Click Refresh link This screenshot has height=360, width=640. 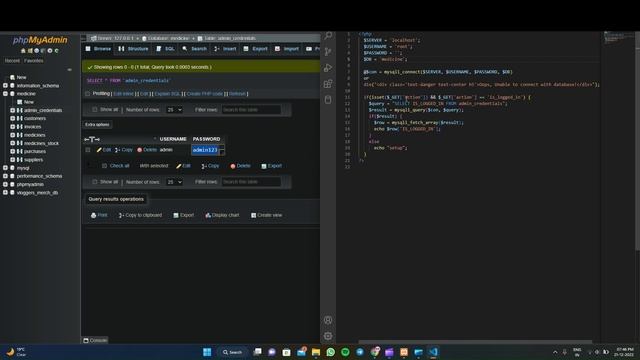click(x=237, y=94)
